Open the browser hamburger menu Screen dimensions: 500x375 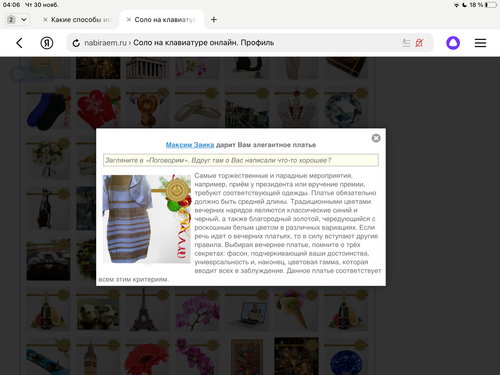480,43
